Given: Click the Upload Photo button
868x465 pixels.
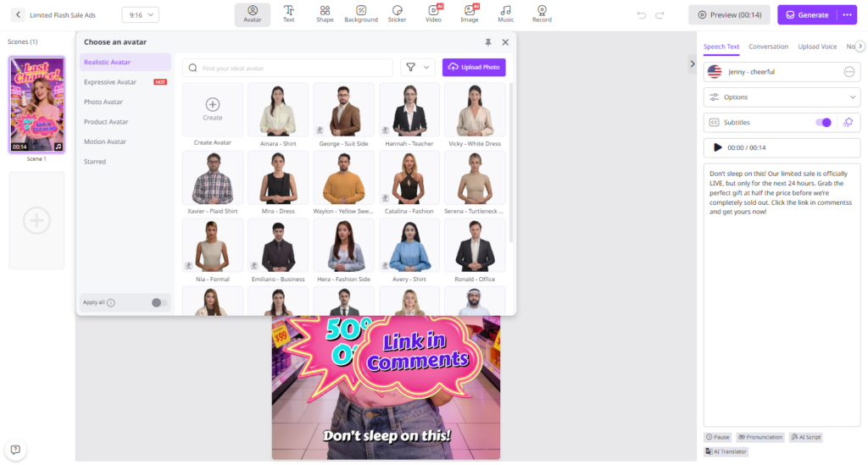Looking at the screenshot, I should (474, 68).
